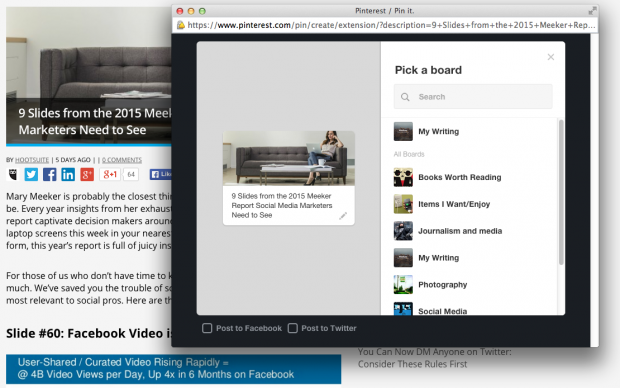The height and width of the screenshot is (388, 620).
Task: Enable Post to Facebook checkbox
Action: tap(207, 328)
